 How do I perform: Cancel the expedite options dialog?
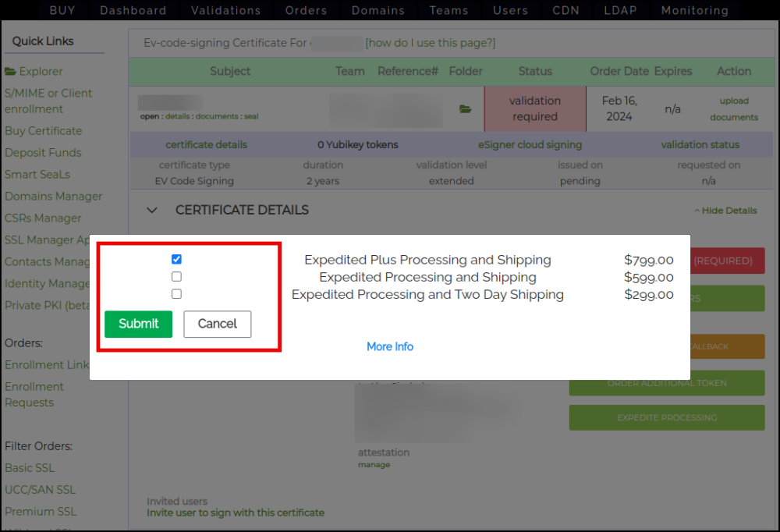(217, 324)
